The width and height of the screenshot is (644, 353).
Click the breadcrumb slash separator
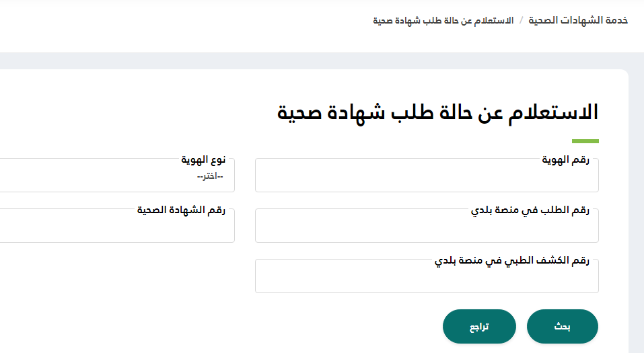pyautogui.click(x=521, y=20)
